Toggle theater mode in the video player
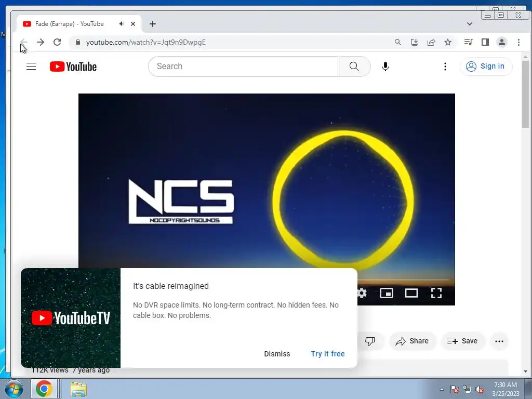This screenshot has height=399, width=532. click(x=411, y=293)
